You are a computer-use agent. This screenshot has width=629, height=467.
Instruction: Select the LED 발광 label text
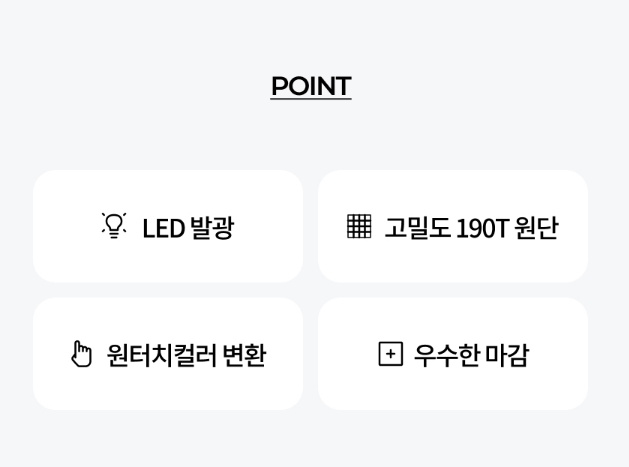click(x=187, y=228)
